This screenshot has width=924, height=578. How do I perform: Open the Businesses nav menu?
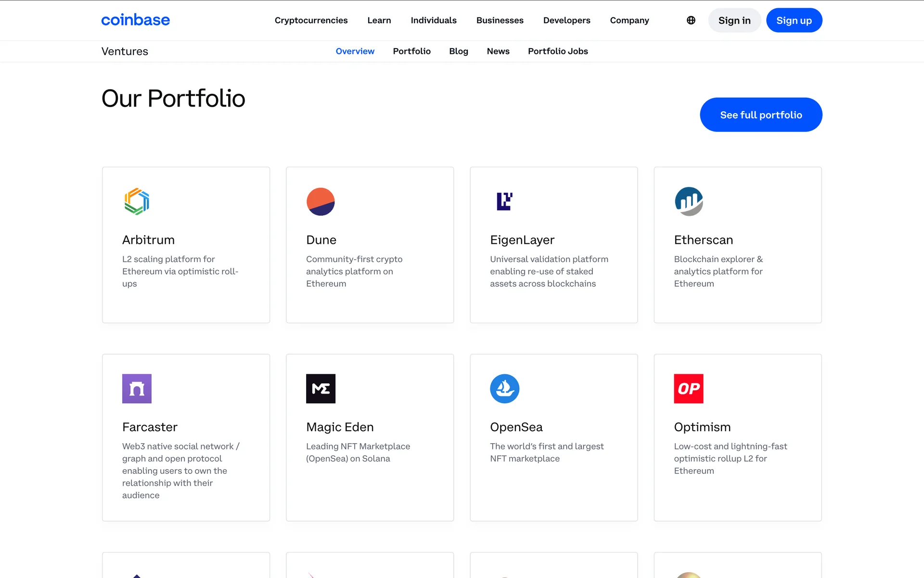coord(500,20)
